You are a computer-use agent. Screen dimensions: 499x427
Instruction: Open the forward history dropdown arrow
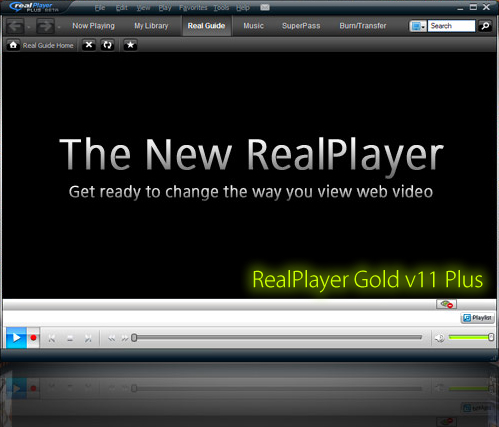coord(59,27)
